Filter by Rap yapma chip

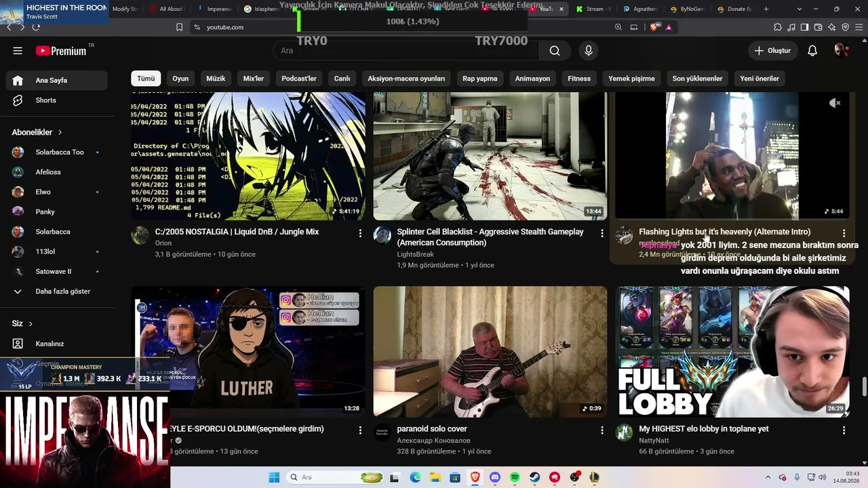point(480,79)
